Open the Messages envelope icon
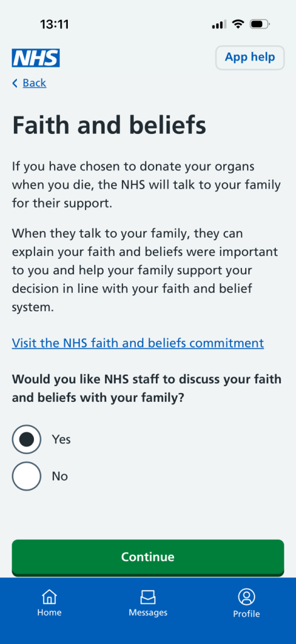296x644 pixels. (148, 597)
